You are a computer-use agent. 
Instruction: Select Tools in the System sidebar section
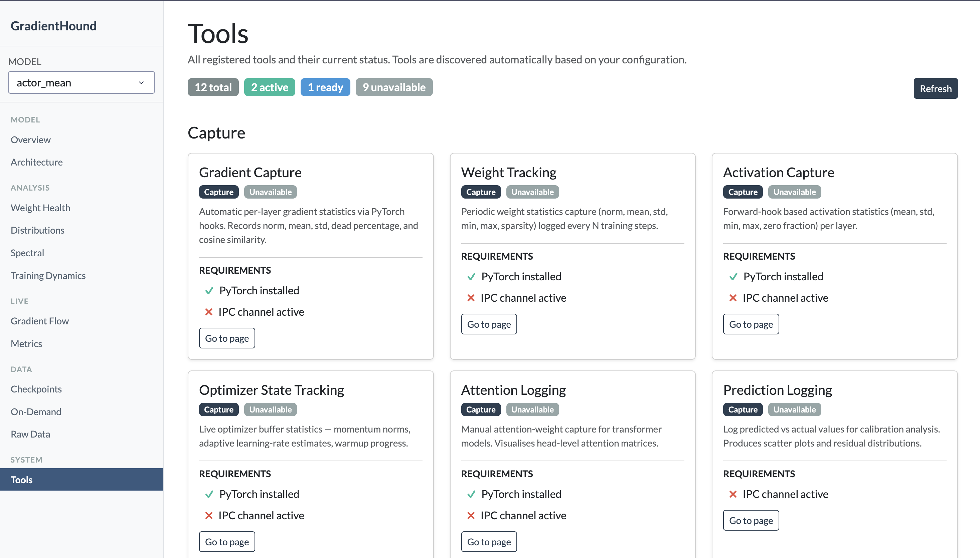click(x=22, y=480)
